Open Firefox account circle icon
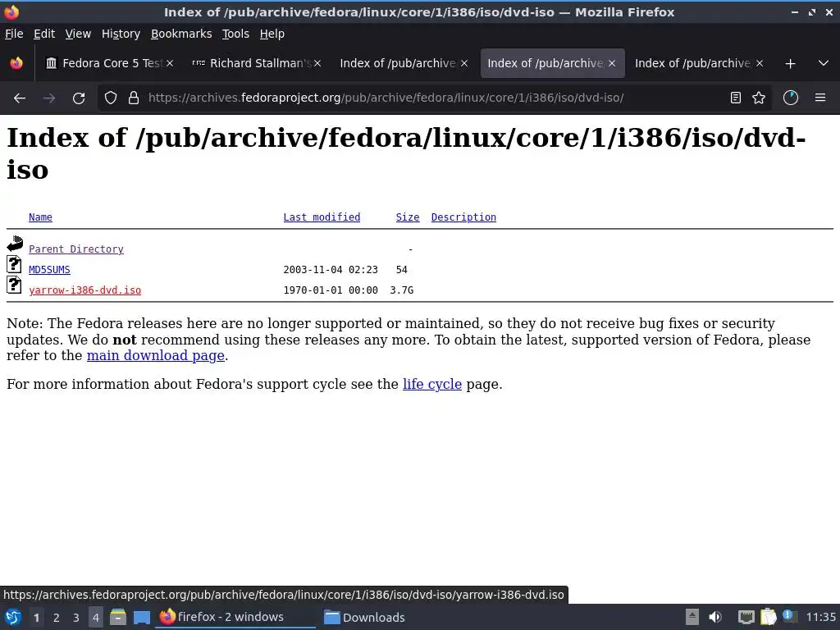840x630 pixels. tap(791, 98)
